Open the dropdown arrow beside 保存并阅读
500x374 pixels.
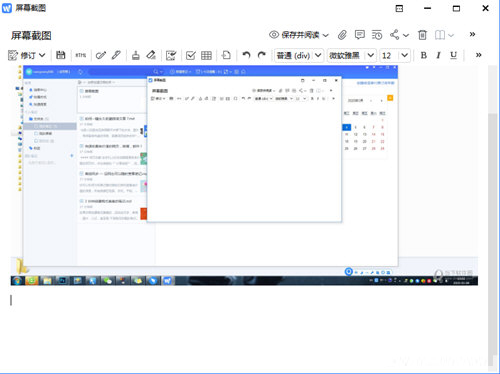[x=326, y=35]
